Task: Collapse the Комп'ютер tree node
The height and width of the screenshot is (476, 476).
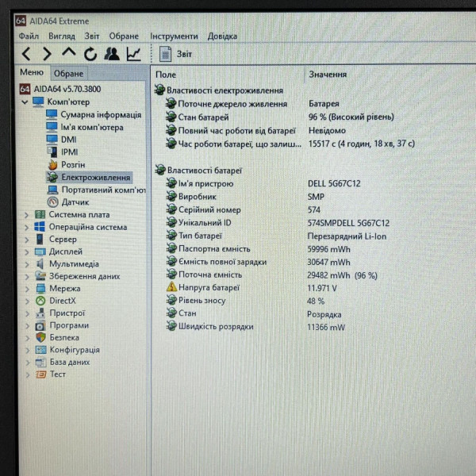Action: click(x=25, y=102)
